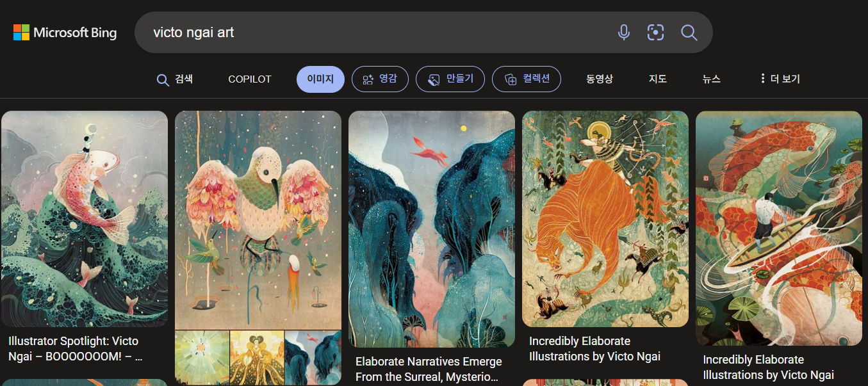This screenshot has width=868, height=386.
Task: Open the koi fish on waves image
Action: click(x=85, y=219)
